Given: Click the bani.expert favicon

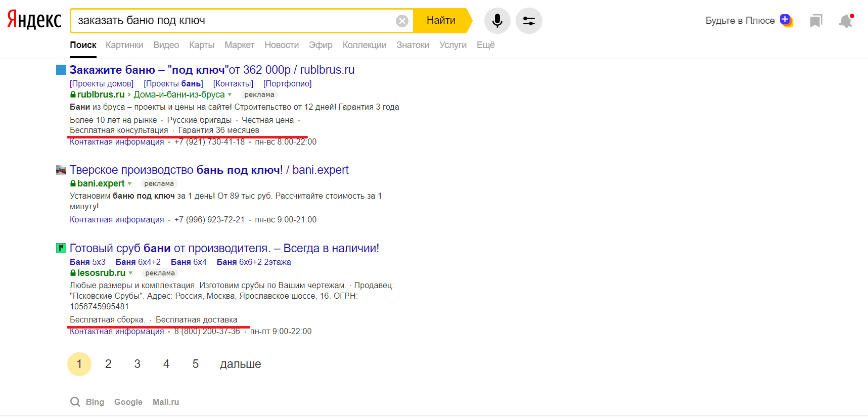Looking at the screenshot, I should tap(61, 170).
